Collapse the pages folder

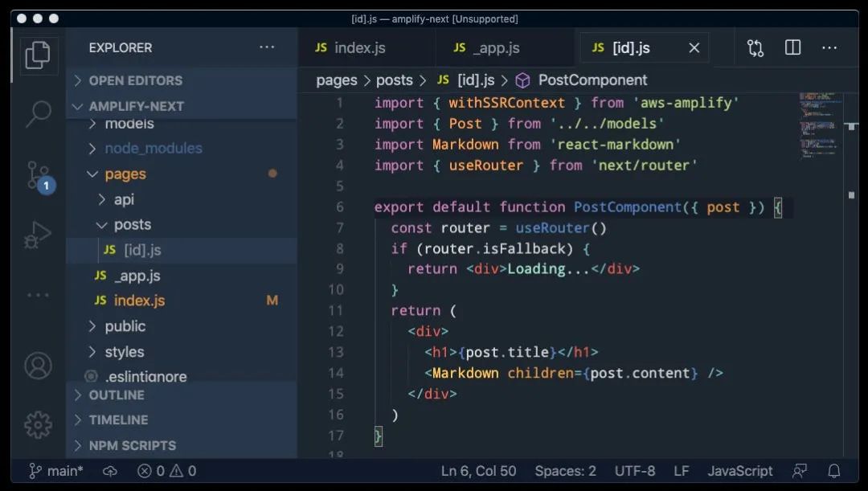tap(182, 174)
